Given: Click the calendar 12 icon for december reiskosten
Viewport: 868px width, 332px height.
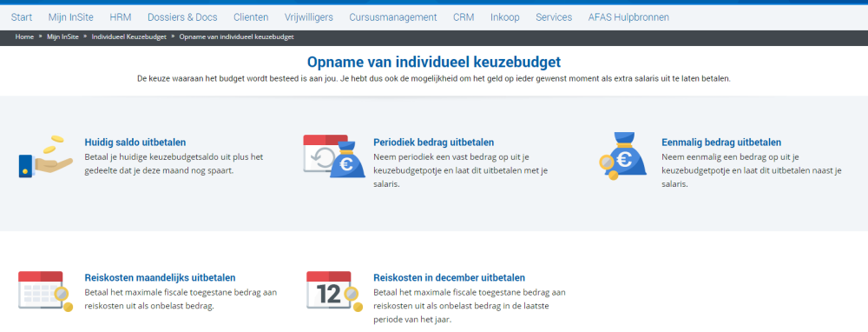Looking at the screenshot, I should click(x=334, y=291).
